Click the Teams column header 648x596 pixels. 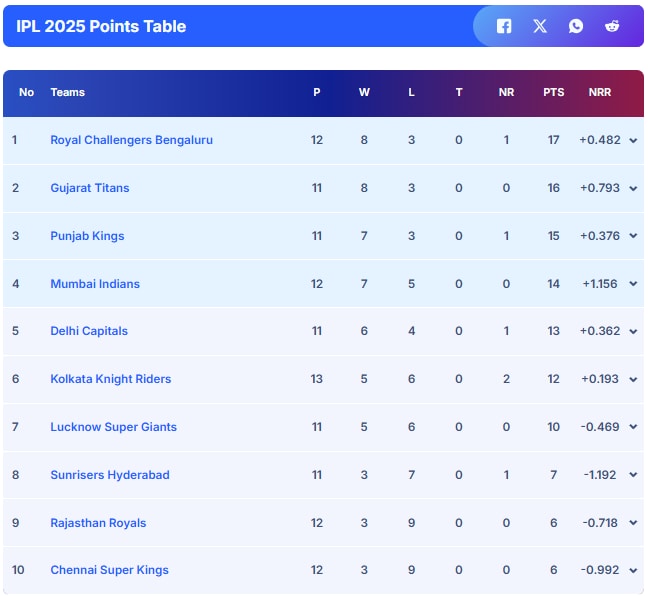click(x=68, y=92)
